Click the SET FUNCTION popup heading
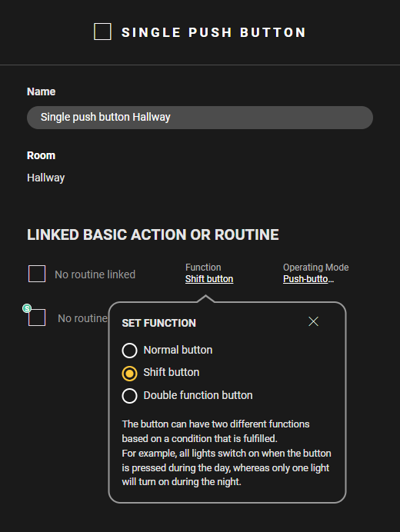Viewport: 400px width, 532px height. 159,323
